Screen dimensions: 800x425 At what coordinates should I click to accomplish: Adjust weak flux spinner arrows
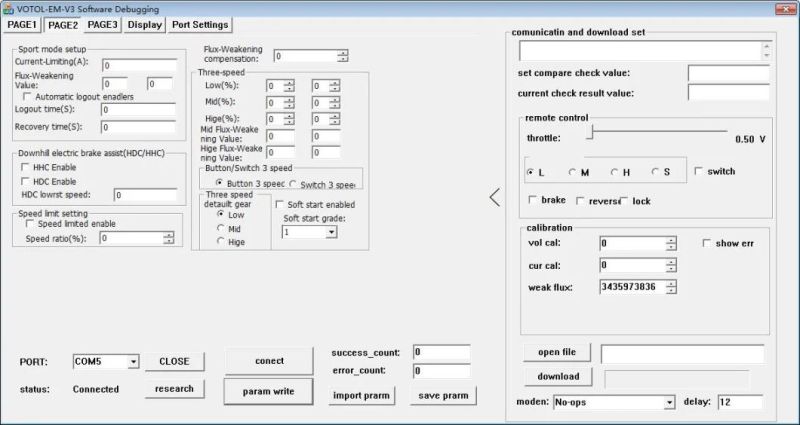pyautogui.click(x=671, y=287)
